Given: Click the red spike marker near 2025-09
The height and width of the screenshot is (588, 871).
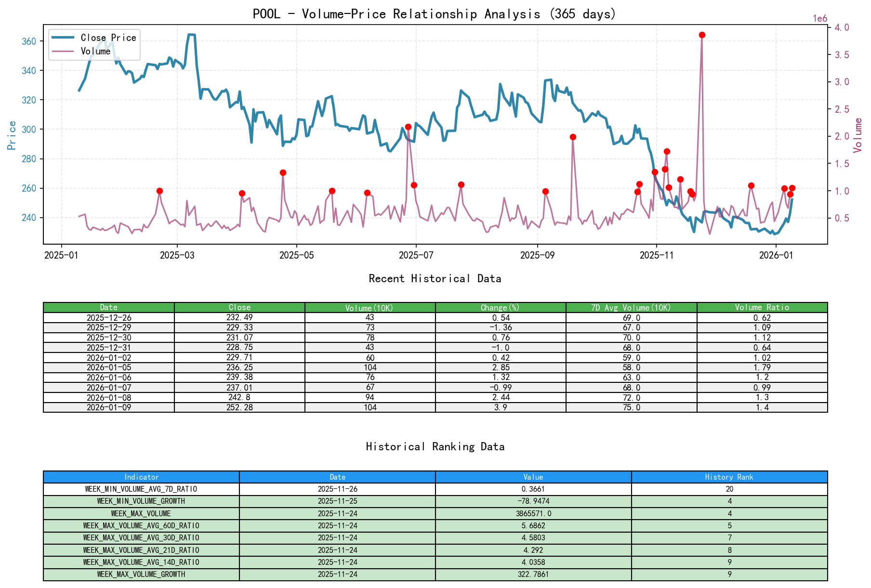Looking at the screenshot, I should 573,137.
